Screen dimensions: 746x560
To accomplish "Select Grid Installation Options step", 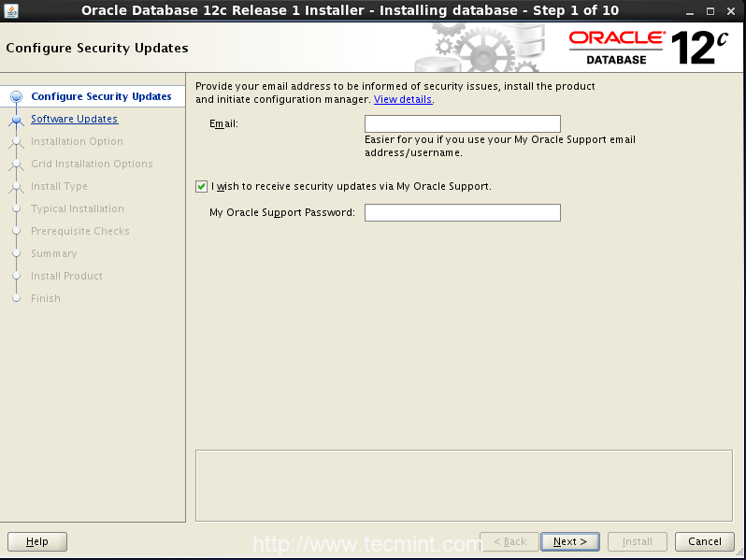I will (92, 164).
